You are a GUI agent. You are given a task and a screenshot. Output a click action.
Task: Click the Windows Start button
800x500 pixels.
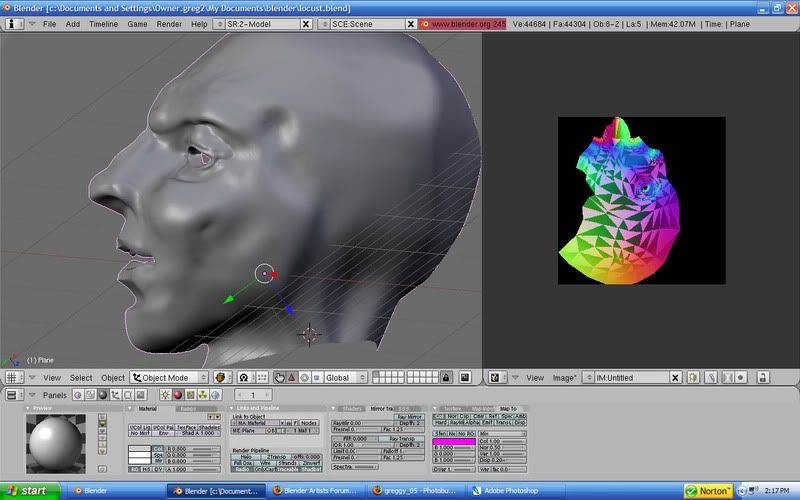tap(27, 491)
